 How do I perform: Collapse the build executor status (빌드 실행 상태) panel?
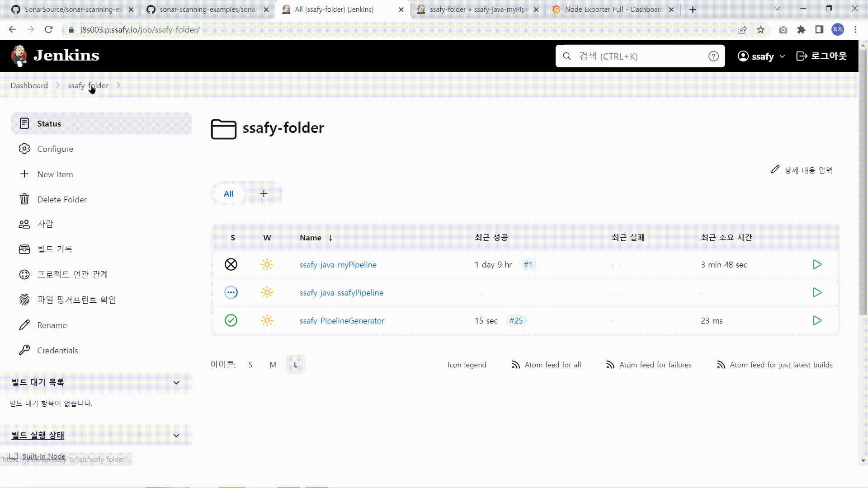point(176,436)
